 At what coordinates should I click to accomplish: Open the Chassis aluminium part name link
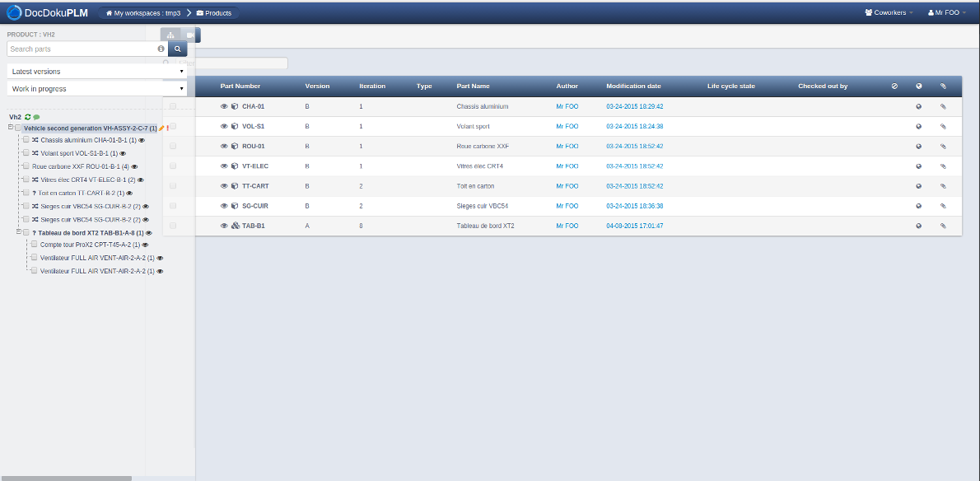[483, 106]
